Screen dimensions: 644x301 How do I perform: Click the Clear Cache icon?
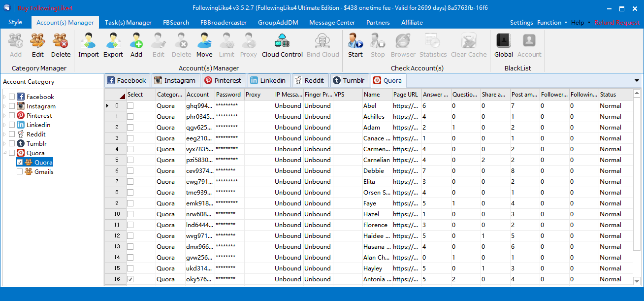coord(469,45)
